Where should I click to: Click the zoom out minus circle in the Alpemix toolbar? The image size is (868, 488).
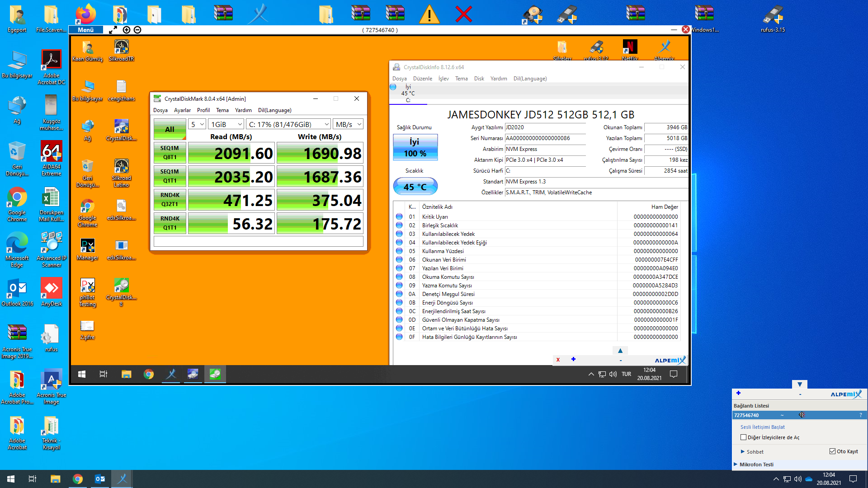(x=137, y=30)
